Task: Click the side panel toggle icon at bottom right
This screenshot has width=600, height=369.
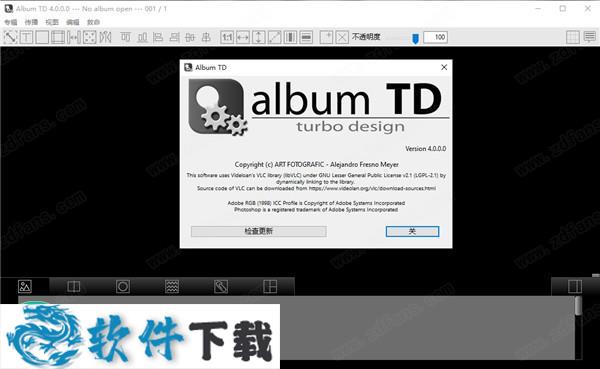Action: coord(575,286)
